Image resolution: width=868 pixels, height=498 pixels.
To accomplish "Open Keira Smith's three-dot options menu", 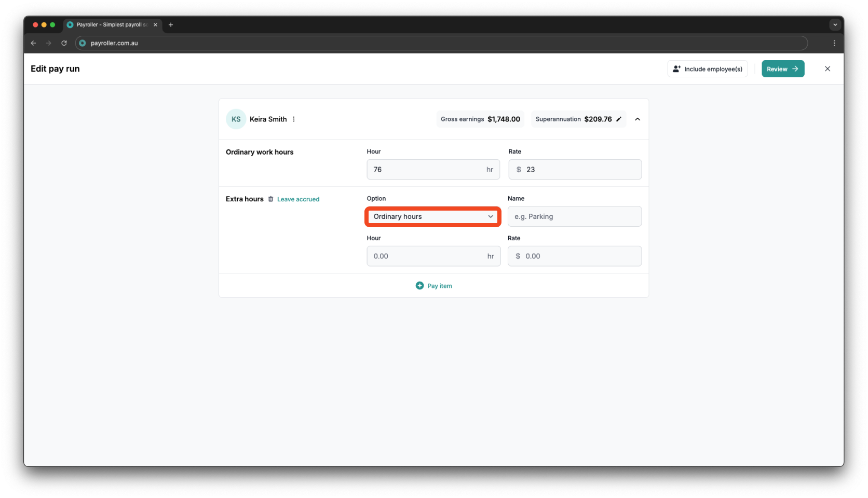I will tap(294, 119).
